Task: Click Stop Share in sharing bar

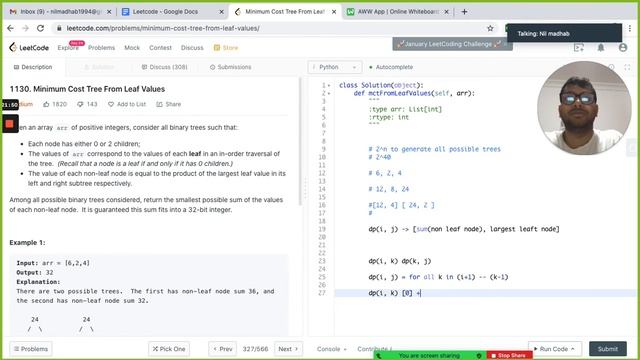Action: click(x=509, y=356)
